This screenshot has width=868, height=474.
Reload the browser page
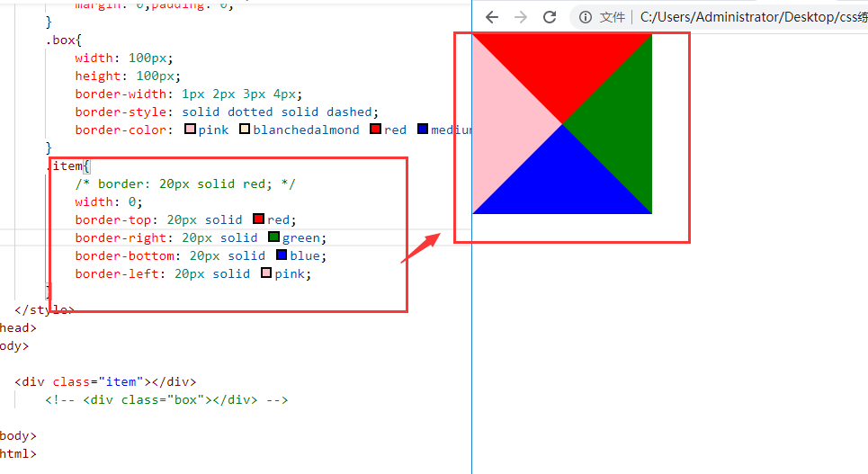point(550,17)
